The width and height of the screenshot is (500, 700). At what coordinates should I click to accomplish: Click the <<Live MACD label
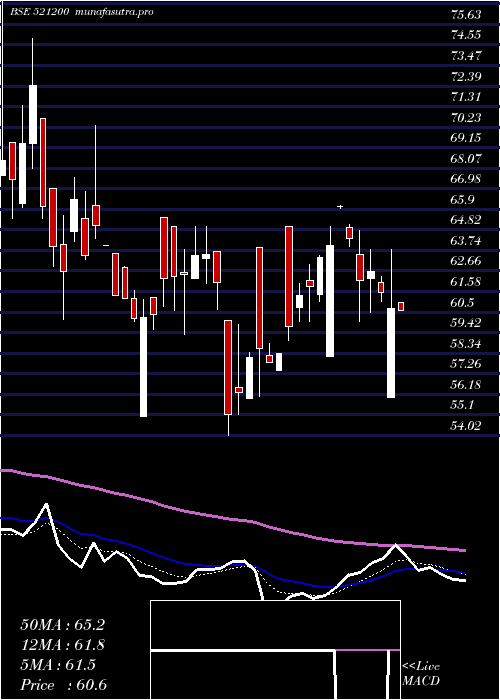(421, 674)
